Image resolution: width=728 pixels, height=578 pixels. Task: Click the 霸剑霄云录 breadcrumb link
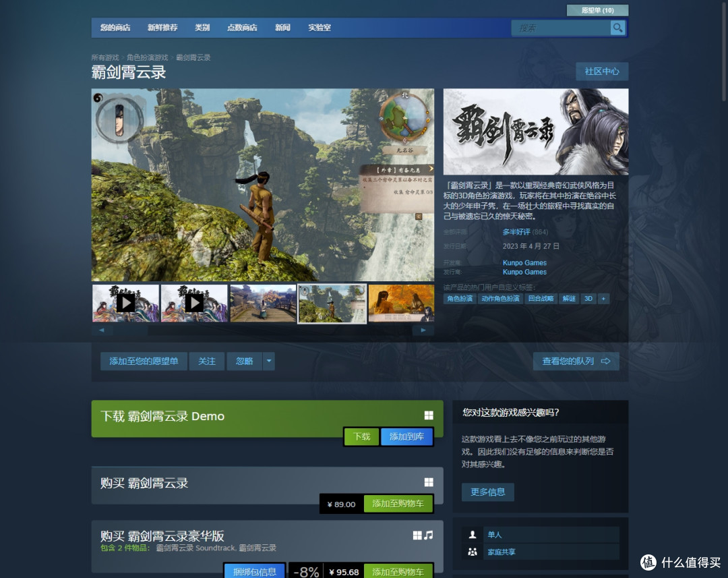point(193,57)
